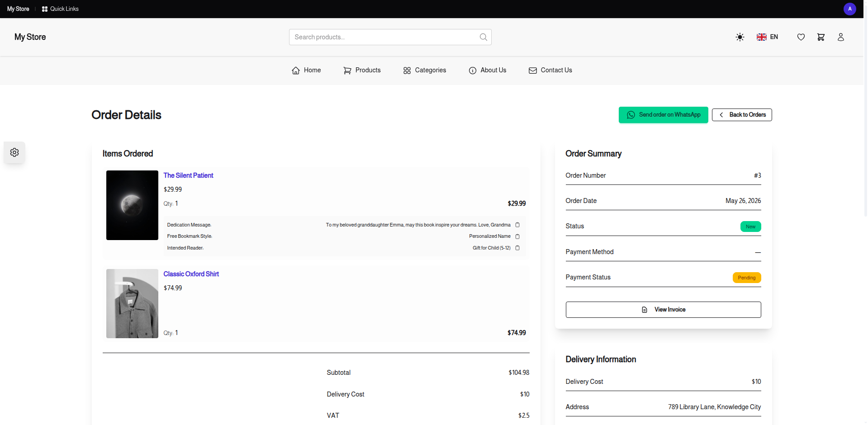Click the Classic Oxford Shirt thumbnail

[132, 304]
